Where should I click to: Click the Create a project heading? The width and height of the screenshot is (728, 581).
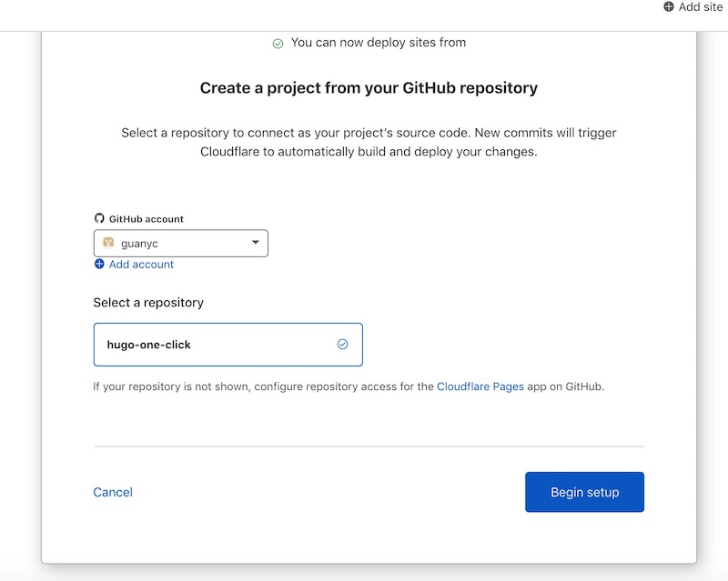tap(369, 88)
